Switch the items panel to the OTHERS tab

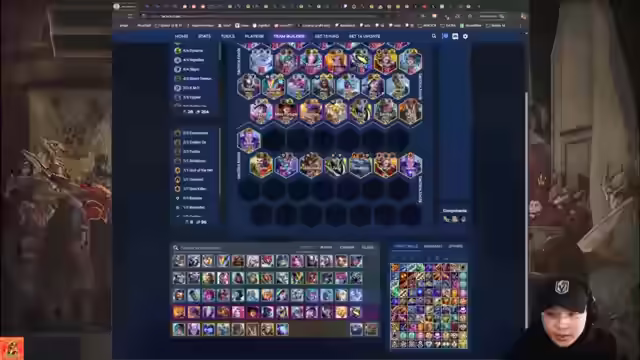click(x=456, y=246)
